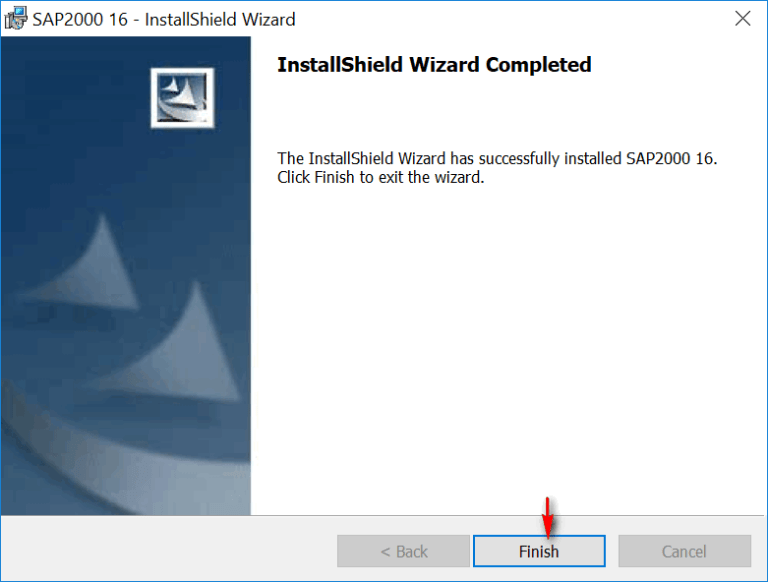Click the 'Click Finish to exit the wizard' line
The width and height of the screenshot is (768, 582).
click(x=381, y=177)
